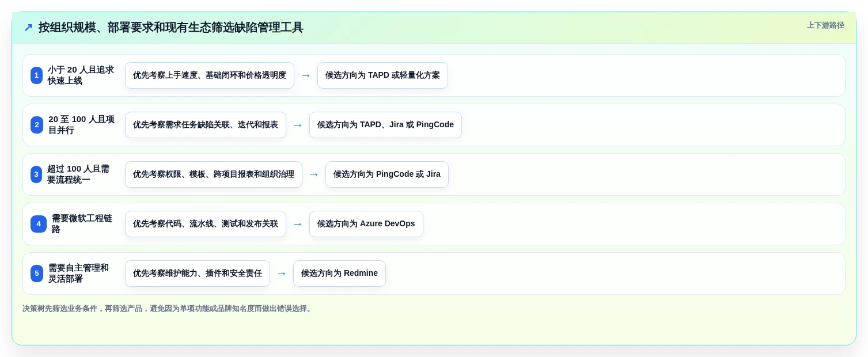Click 超过 100 人且需要流程统一 label

79,174
